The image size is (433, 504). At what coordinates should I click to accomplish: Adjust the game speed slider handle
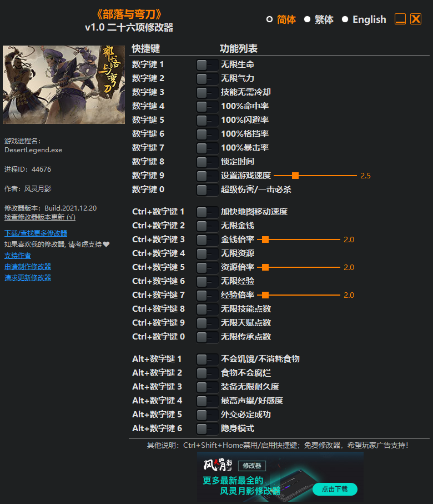click(x=295, y=176)
